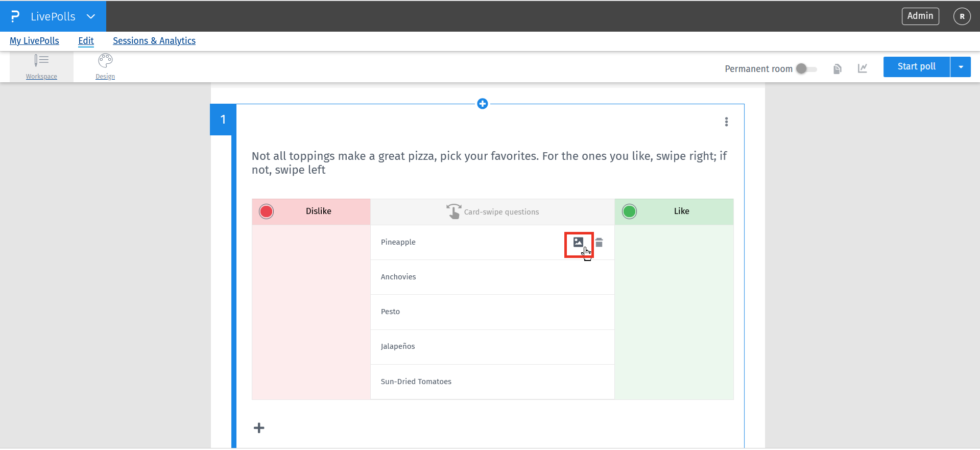This screenshot has height=450, width=980.
Task: Toggle the Permanent room switch
Action: pos(806,68)
